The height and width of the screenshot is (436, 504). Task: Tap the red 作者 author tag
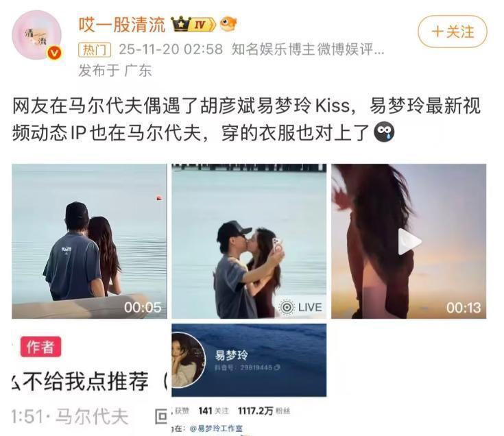click(x=40, y=347)
